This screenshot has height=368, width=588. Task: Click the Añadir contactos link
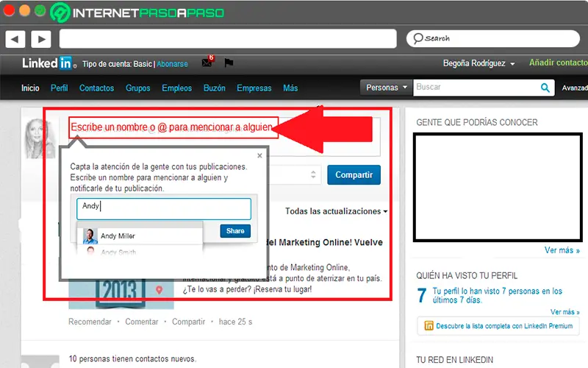pos(559,63)
